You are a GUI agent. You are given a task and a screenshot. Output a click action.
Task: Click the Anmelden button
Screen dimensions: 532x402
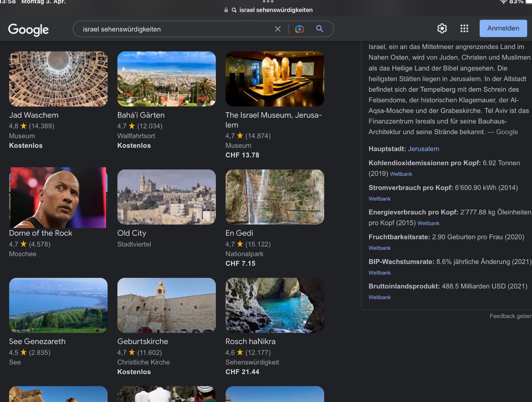coord(503,28)
